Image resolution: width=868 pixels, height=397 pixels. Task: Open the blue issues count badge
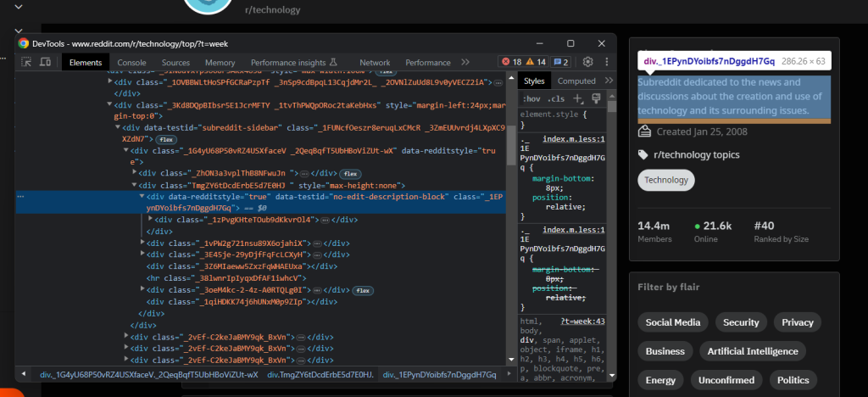pyautogui.click(x=560, y=62)
